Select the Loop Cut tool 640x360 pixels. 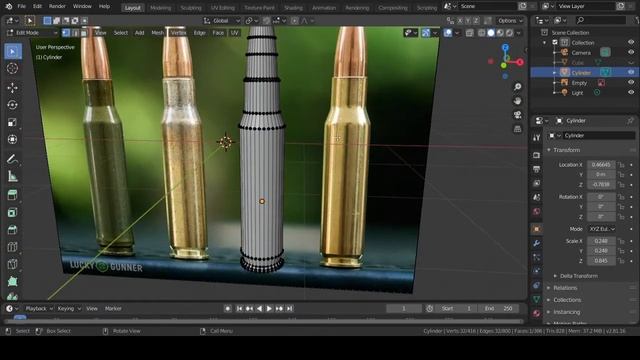12,247
